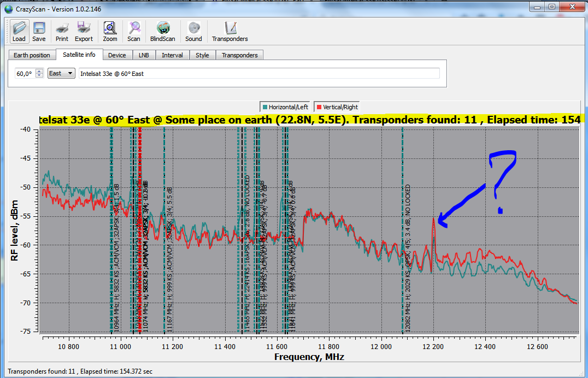The image size is (588, 378).
Task: Print the spectrum chart
Action: coord(62,32)
